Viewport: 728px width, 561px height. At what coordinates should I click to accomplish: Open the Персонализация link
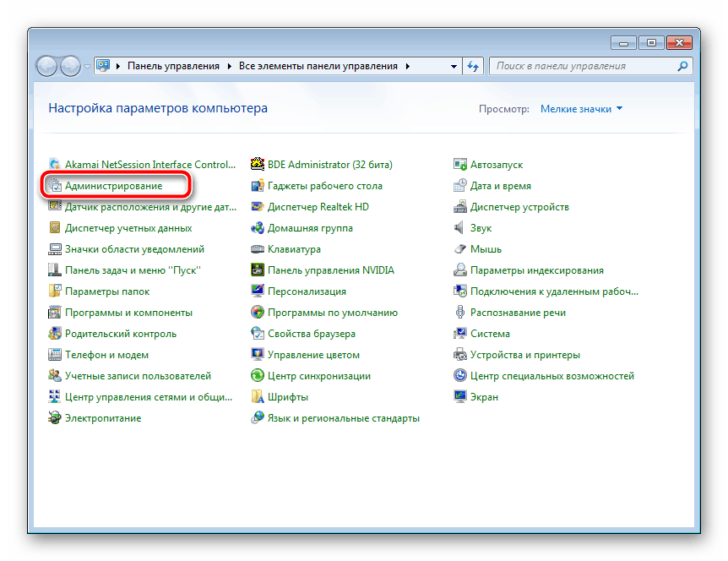pyautogui.click(x=307, y=291)
